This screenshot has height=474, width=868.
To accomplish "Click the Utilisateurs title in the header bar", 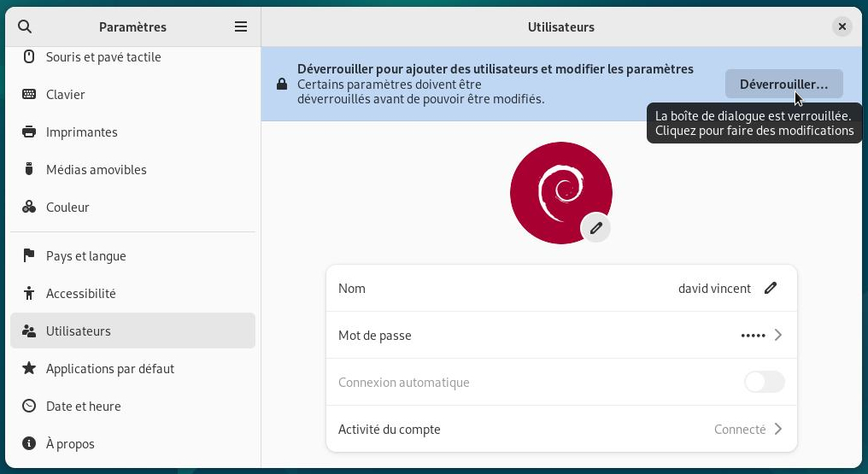I will pyautogui.click(x=560, y=26).
